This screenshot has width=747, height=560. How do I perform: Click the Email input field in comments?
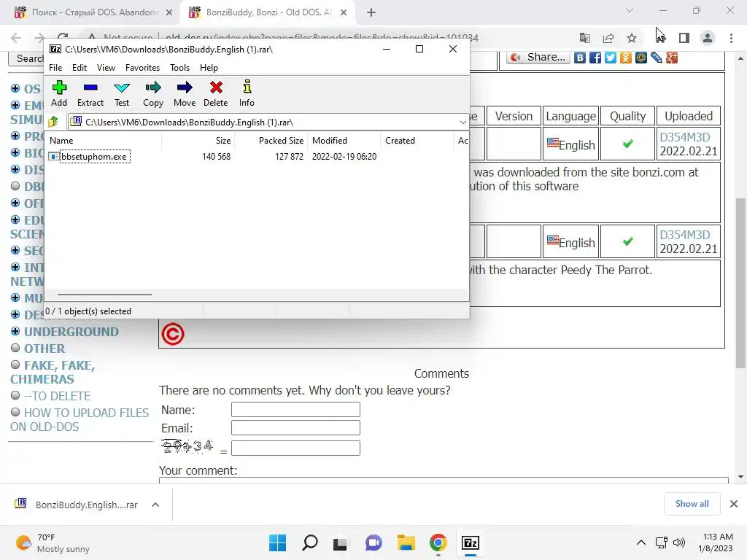point(295,427)
